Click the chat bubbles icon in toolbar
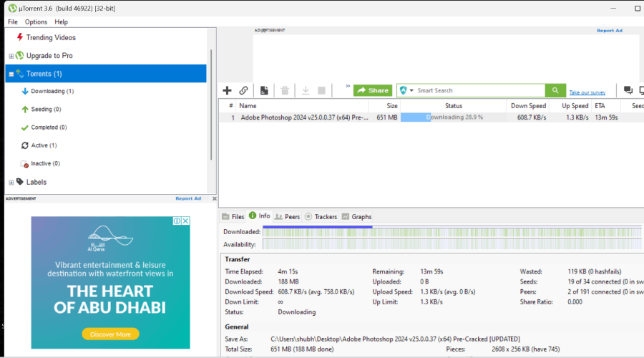644x358 pixels. click(x=628, y=90)
